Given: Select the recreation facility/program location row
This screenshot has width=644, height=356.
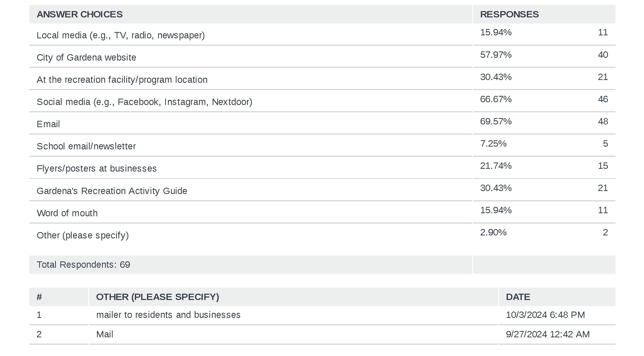Looking at the screenshot, I should (x=122, y=80).
